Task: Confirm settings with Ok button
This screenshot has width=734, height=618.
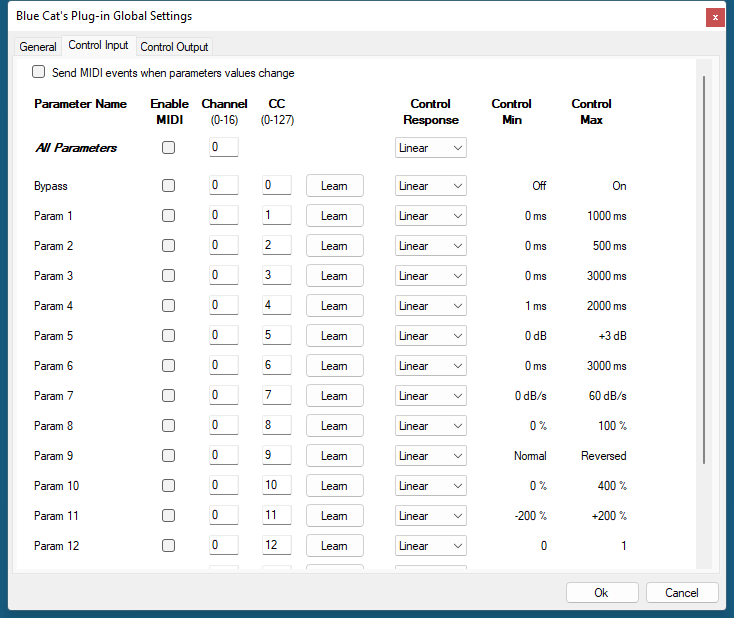Action: 602,593
